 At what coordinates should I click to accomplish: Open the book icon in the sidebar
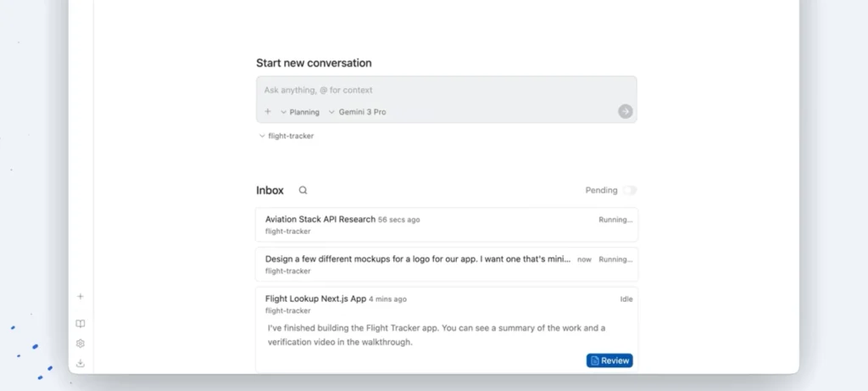[x=81, y=323]
